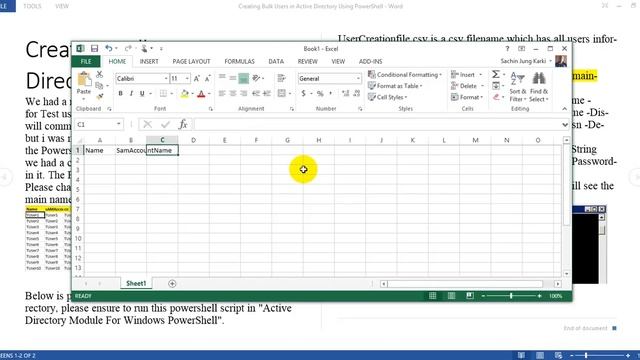Align text to the right
Viewport: 640px width, 360px height.
pyautogui.click(x=244, y=93)
